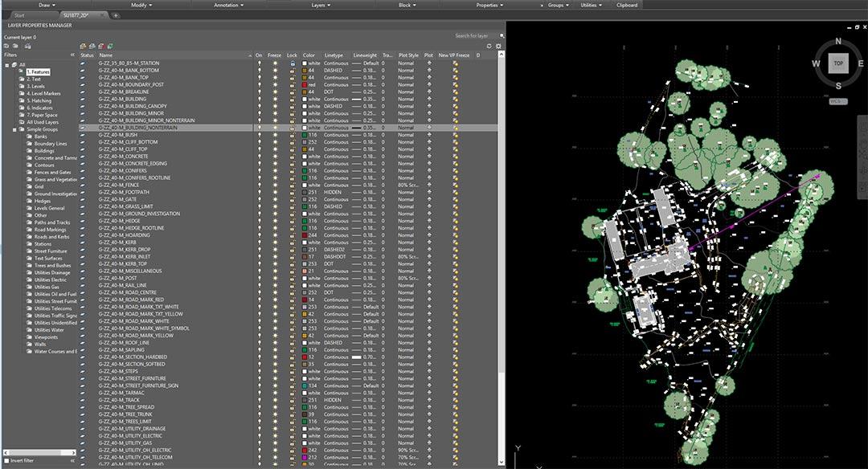This screenshot has width=868, height=469.
Task: Click in the Search for layer field
Action: [474, 36]
